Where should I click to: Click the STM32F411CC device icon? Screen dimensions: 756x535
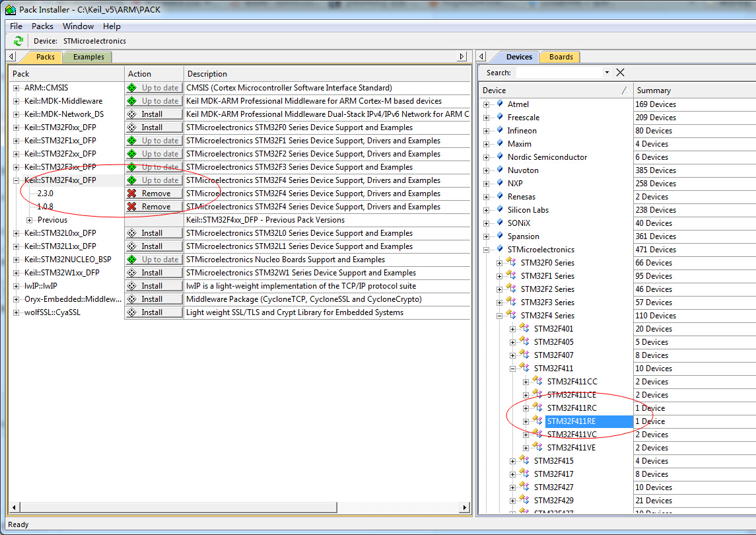coord(537,381)
